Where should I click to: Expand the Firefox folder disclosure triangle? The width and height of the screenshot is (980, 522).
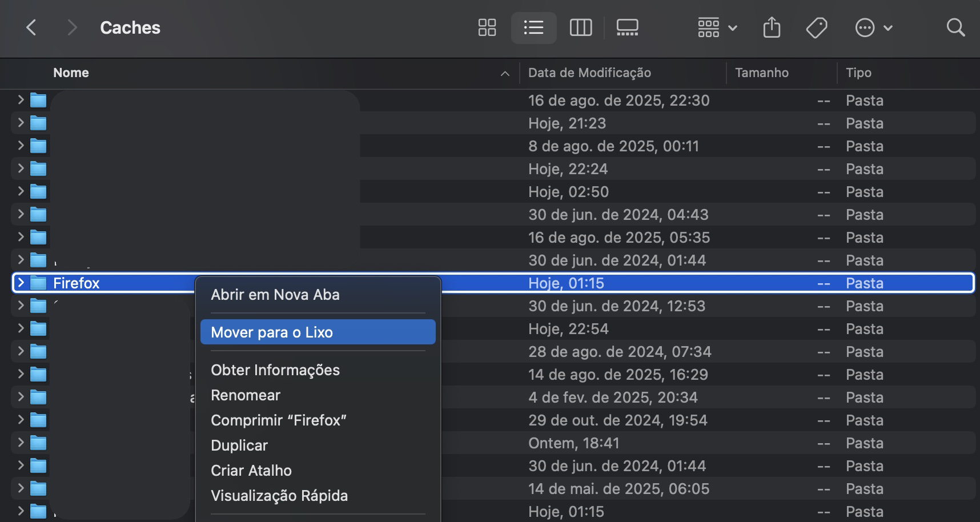(x=20, y=282)
